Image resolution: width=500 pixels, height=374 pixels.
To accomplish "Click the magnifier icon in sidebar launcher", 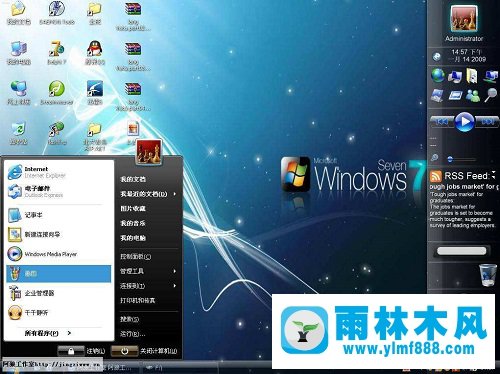I will coord(490,95).
